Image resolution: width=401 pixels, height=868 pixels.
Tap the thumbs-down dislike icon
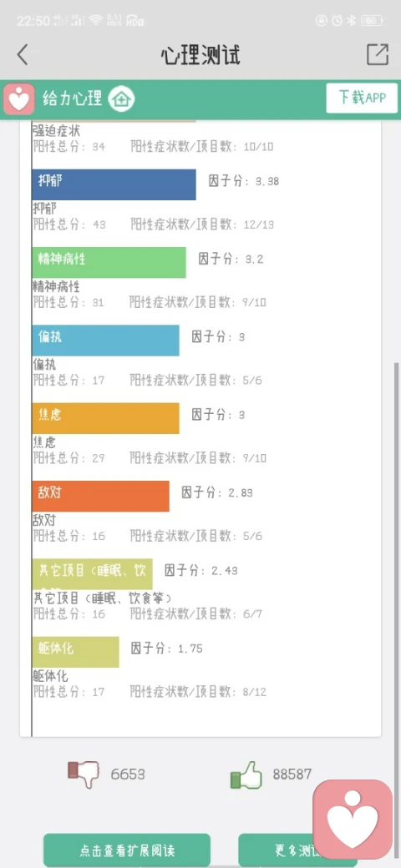tap(84, 774)
